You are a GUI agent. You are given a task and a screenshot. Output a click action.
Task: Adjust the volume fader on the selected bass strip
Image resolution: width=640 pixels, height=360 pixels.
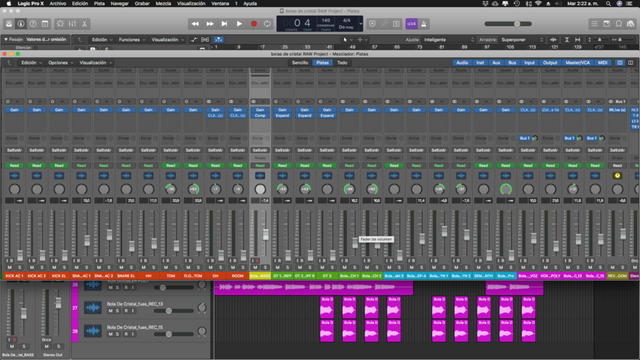pos(266,234)
